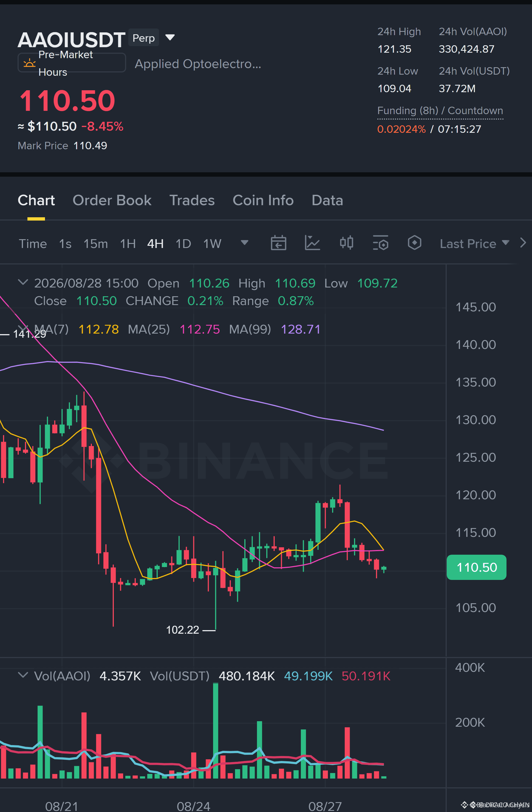Open the Last Price dropdown
532x812 pixels.
(x=474, y=244)
